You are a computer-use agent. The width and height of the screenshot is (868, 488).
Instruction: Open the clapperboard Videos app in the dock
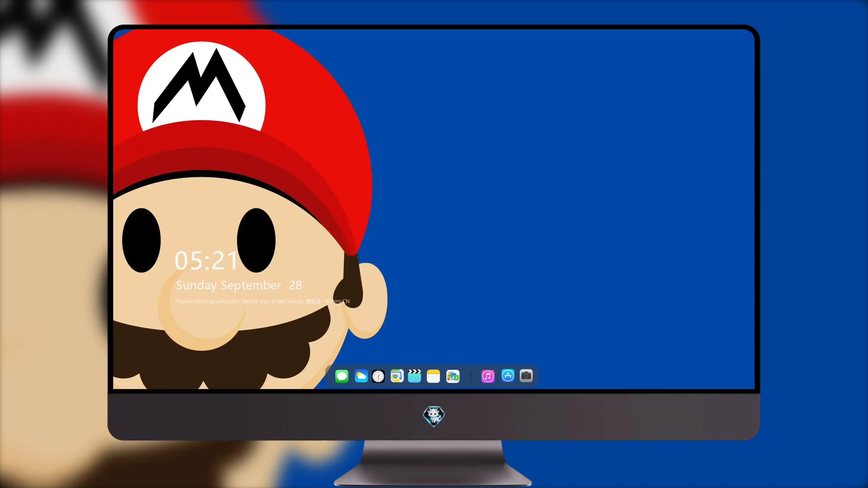pyautogui.click(x=415, y=376)
